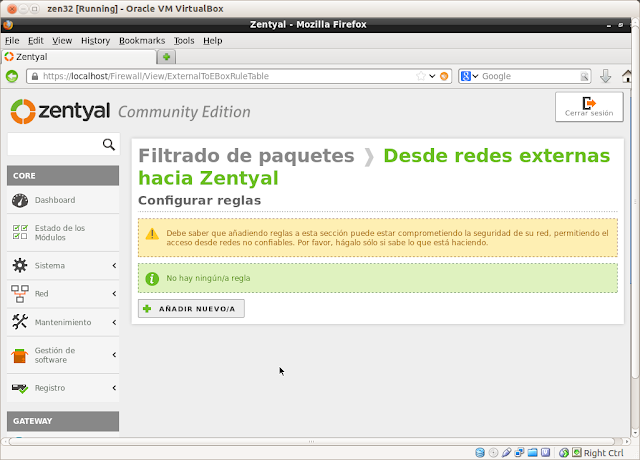Viewport: 640px width, 460px height.
Task: Click the Mantenimiento tools icon
Action: pyautogui.click(x=20, y=322)
